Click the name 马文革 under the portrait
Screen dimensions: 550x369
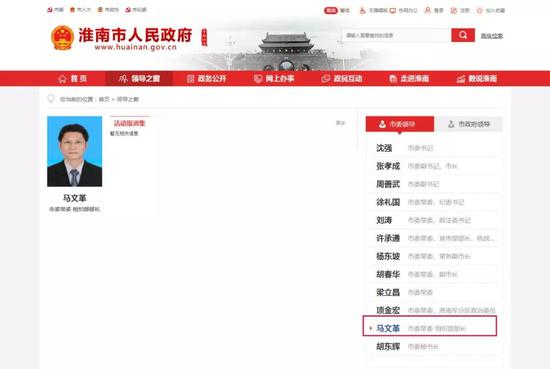pyautogui.click(x=74, y=198)
